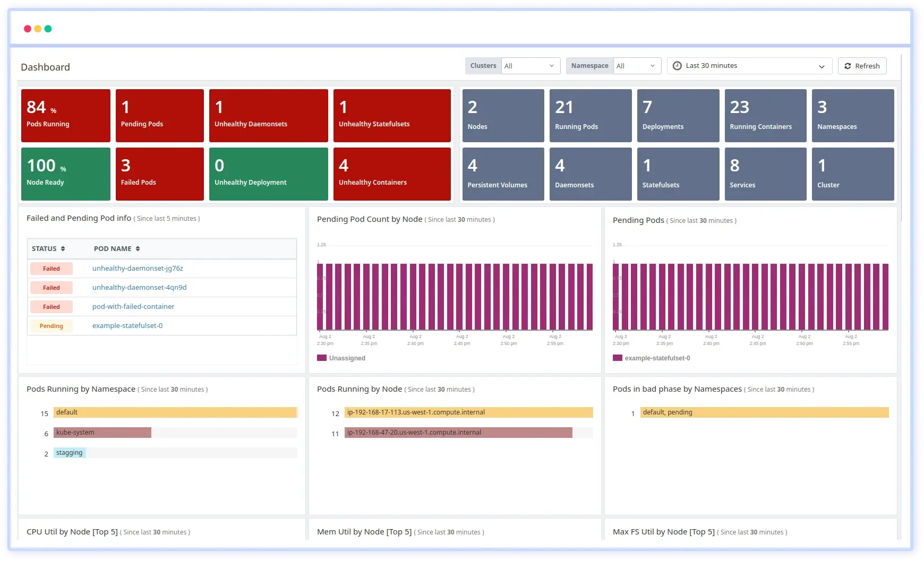Image resolution: width=924 pixels, height=561 pixels.
Task: Click the clock icon in time selector
Action: point(677,66)
